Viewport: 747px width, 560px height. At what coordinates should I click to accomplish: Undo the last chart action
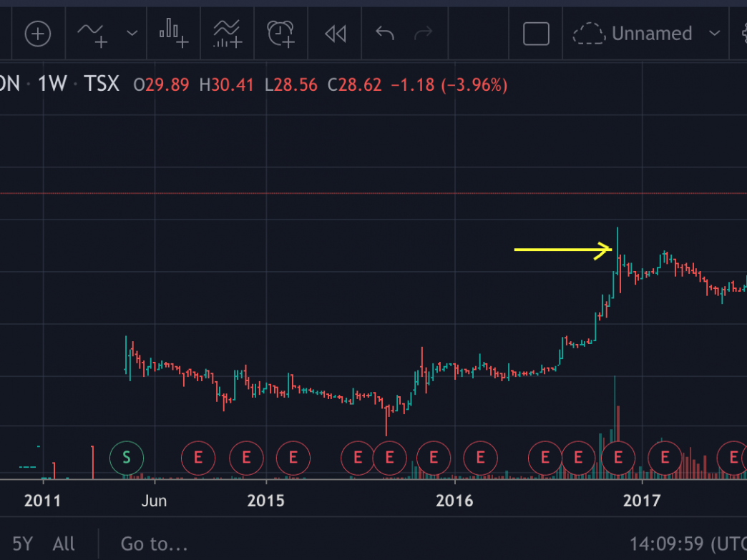(384, 34)
